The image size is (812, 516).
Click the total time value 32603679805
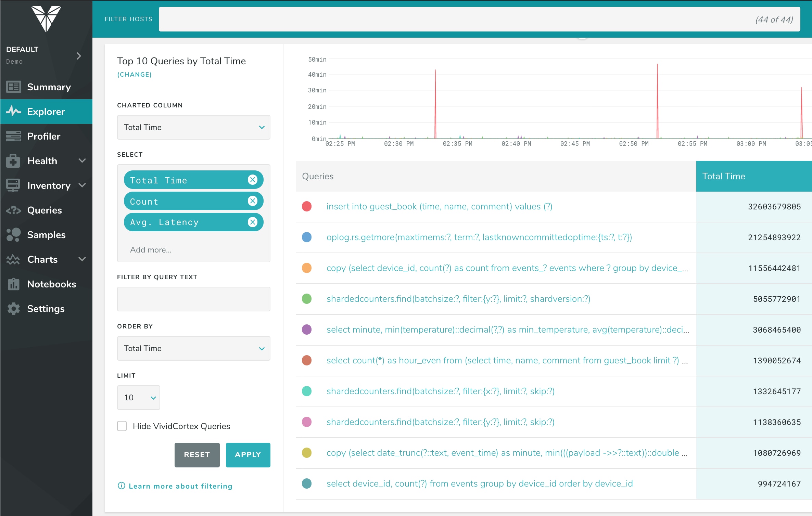click(774, 207)
